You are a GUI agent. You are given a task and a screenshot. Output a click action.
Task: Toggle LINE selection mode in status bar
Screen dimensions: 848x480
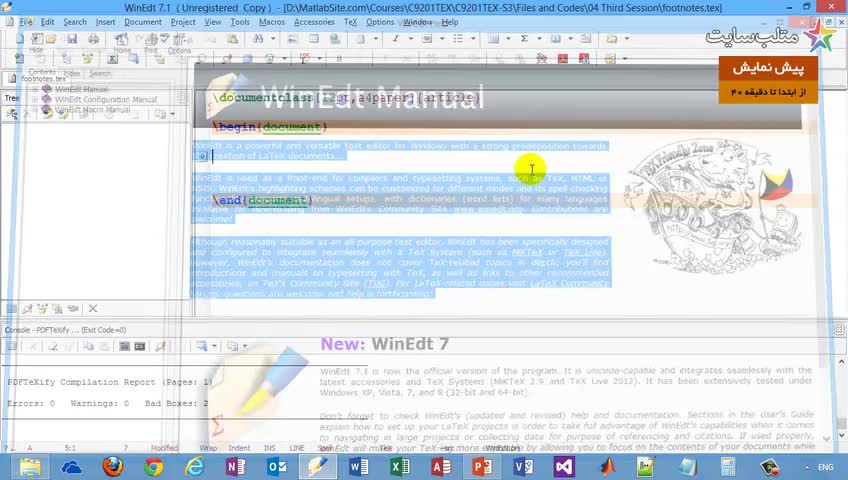(x=296, y=448)
